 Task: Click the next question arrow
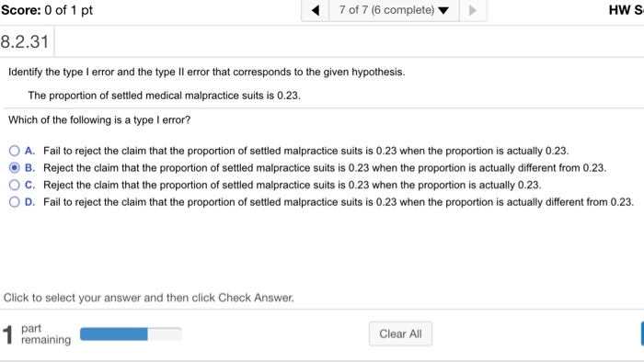click(473, 10)
